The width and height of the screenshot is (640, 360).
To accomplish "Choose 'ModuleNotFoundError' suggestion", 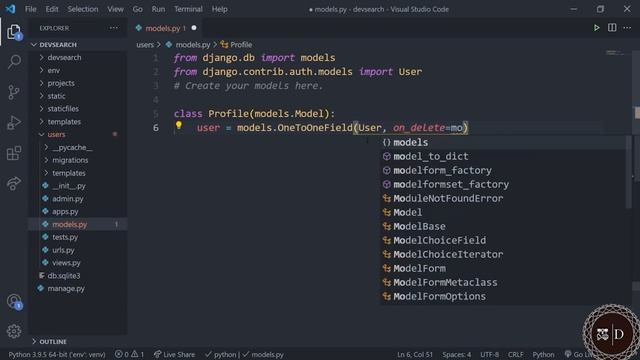I will pos(503,198).
